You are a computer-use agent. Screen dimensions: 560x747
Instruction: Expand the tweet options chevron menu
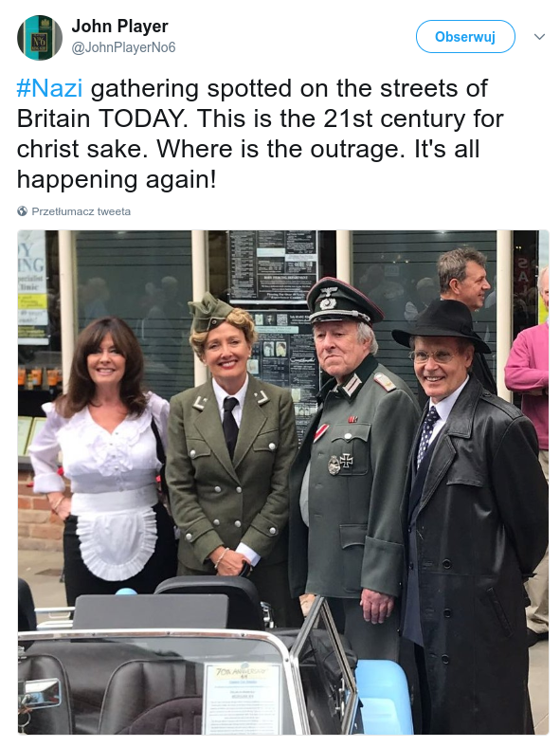pyautogui.click(x=539, y=37)
